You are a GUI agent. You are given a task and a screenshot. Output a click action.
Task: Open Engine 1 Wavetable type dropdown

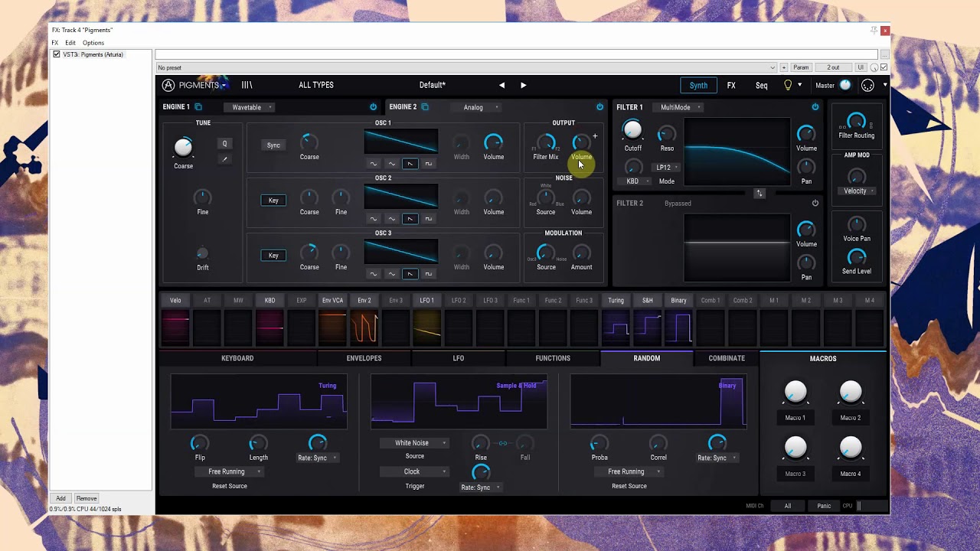[250, 107]
